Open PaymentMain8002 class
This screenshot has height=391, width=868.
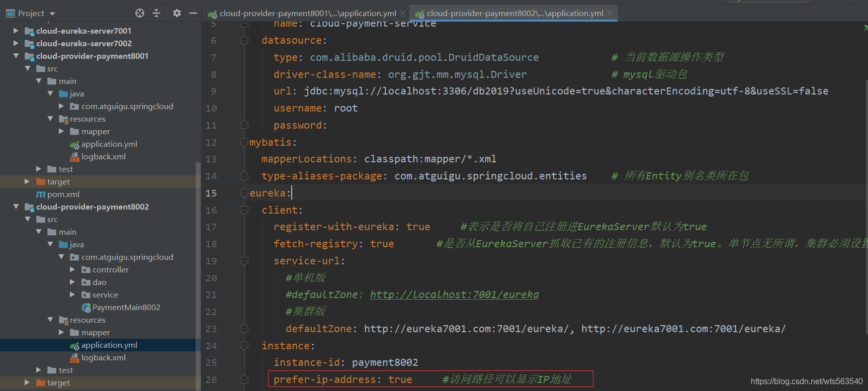pyautogui.click(x=126, y=307)
